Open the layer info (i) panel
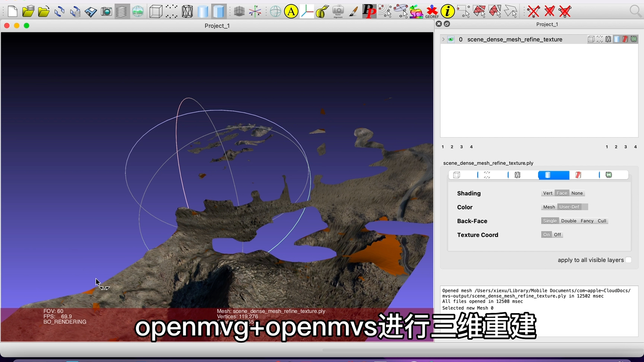The height and width of the screenshot is (362, 644). pos(448,12)
